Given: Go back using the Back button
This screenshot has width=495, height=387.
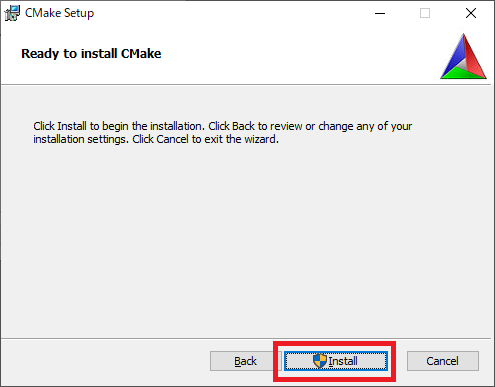Looking at the screenshot, I should point(246,361).
